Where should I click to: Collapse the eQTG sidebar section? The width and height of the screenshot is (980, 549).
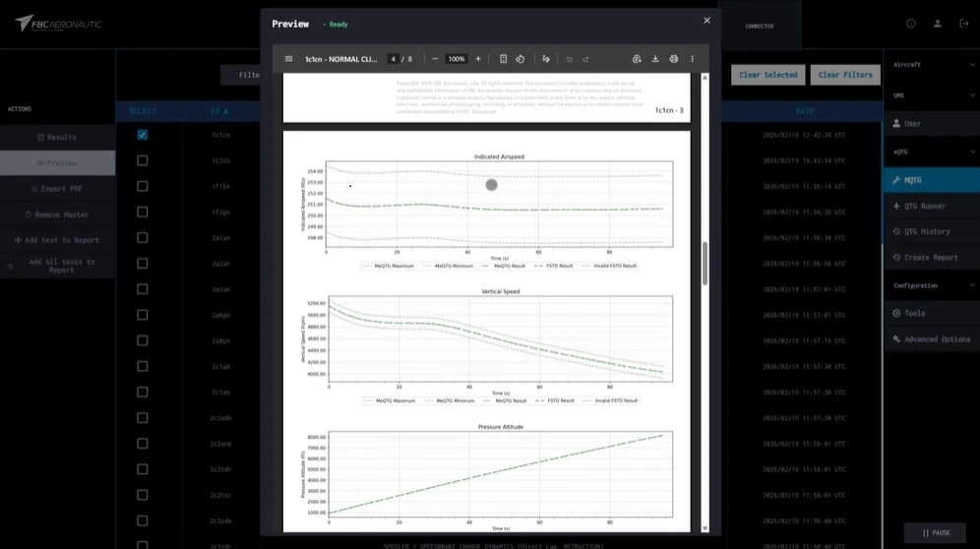(972, 152)
